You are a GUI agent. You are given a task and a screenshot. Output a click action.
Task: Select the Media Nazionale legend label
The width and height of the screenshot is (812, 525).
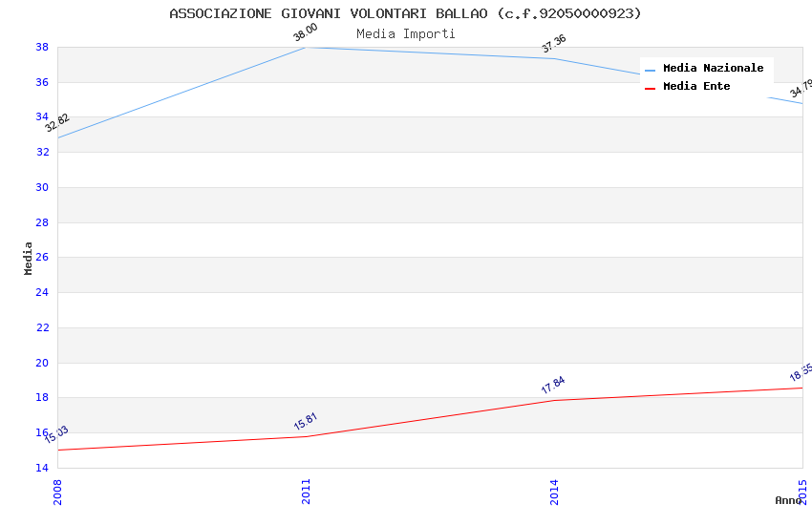tap(713, 68)
